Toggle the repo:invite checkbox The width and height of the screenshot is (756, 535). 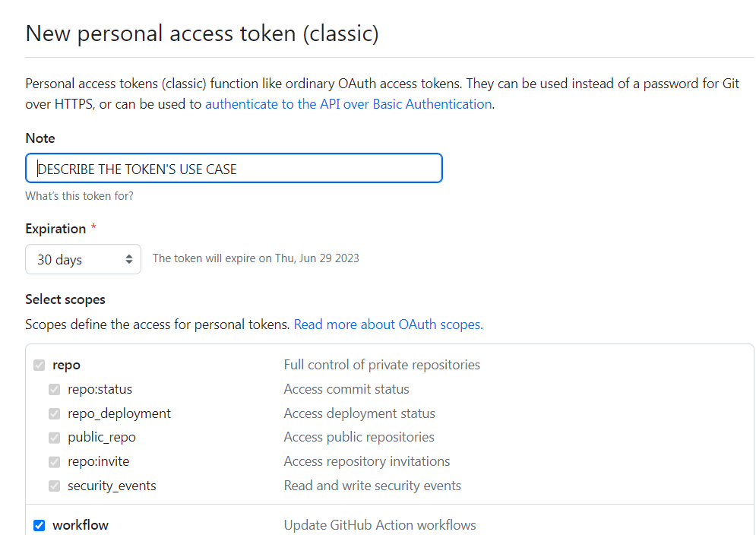coord(55,462)
